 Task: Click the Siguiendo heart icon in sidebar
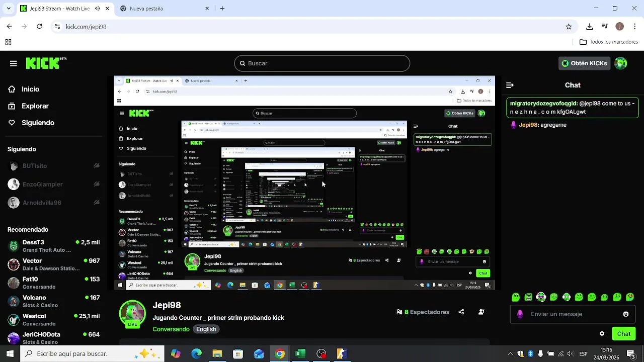coord(12,123)
